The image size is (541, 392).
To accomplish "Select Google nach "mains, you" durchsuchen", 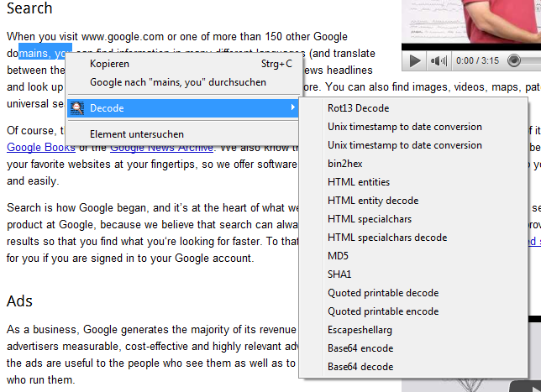I will click(x=183, y=82).
